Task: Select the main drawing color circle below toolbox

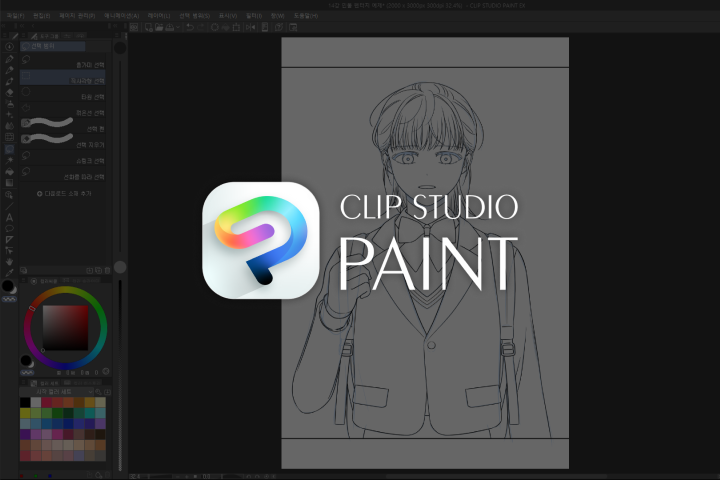Action: coord(7,286)
